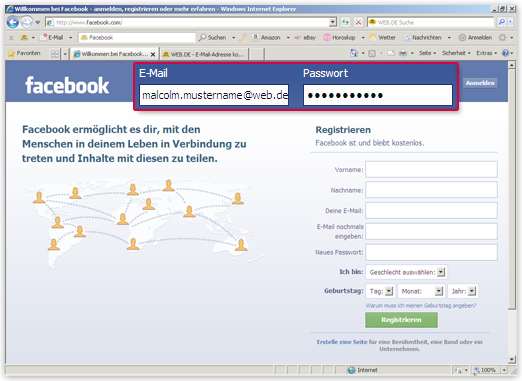This screenshot has width=522, height=381.
Task: Open the Extras menu
Action: click(487, 53)
